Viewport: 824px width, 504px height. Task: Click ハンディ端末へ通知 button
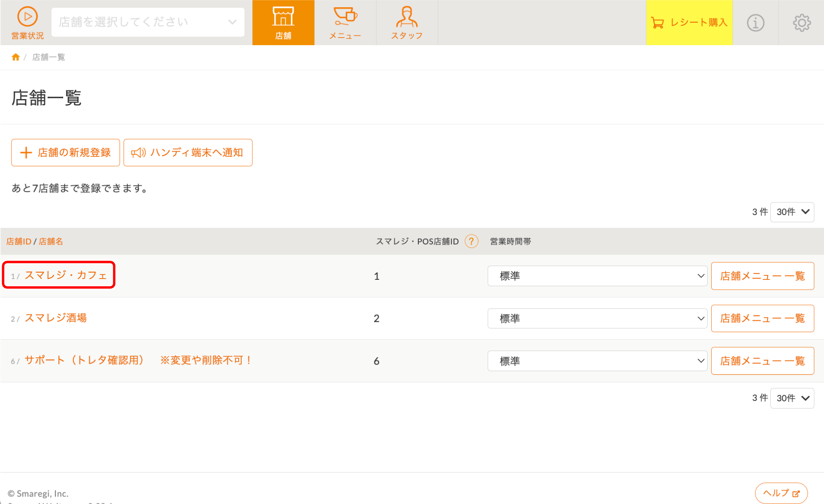point(188,153)
